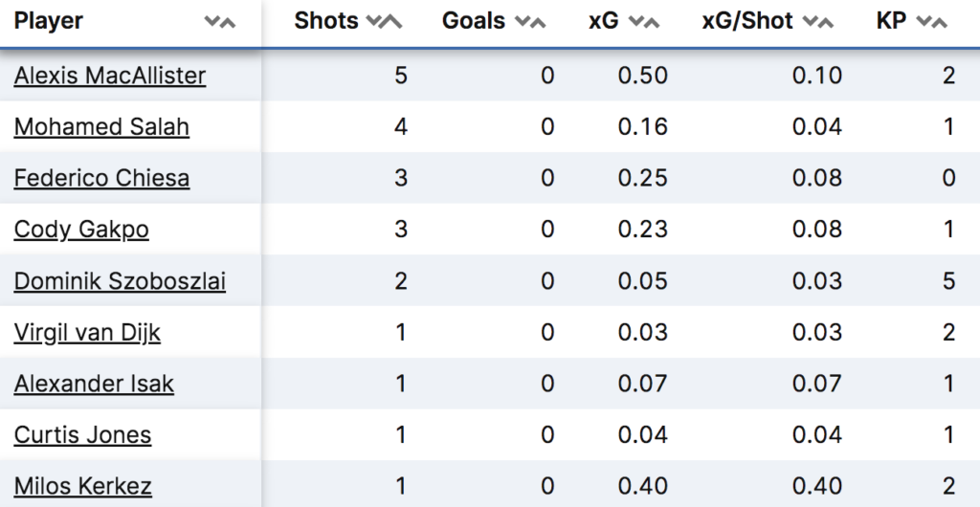Click the Player column header text
The width and height of the screenshot is (980, 507).
(49, 21)
